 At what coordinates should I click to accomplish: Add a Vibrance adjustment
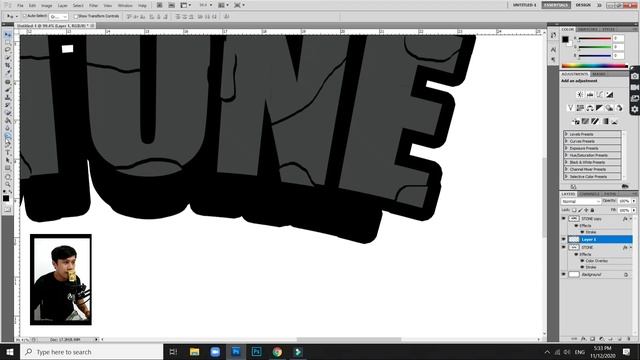pos(570,108)
